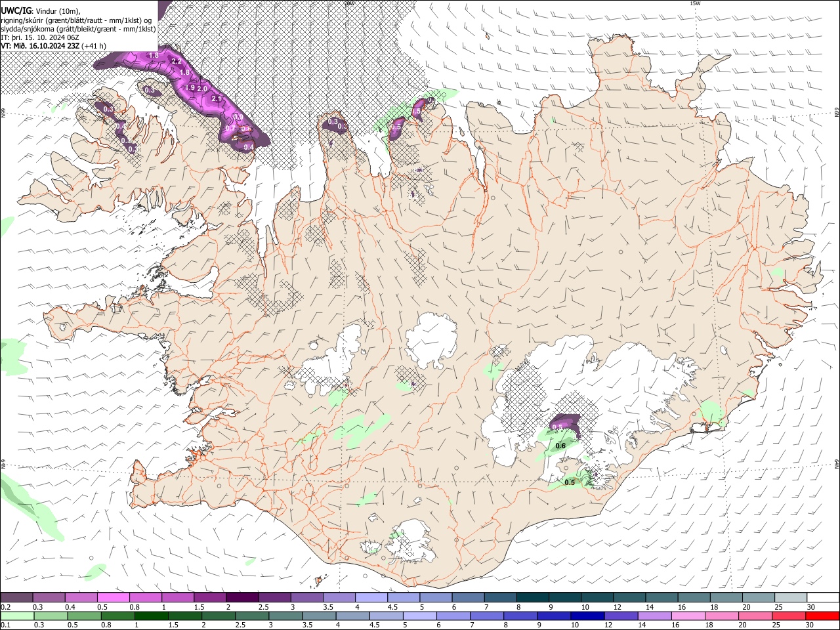Click the UWC/IG title text
The width and height of the screenshot is (840, 630).
coord(16,10)
